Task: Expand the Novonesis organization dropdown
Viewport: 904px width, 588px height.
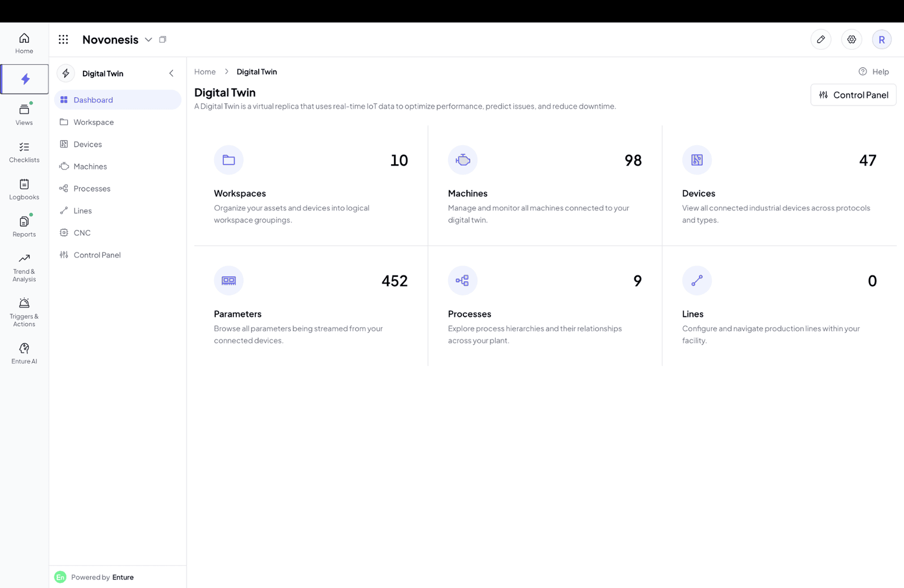Action: coord(149,40)
